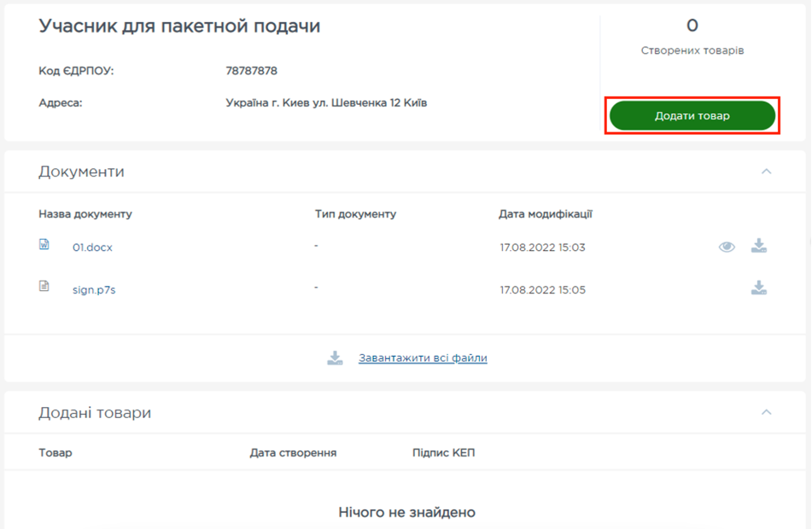Click the Завантажити всі файли link
The height and width of the screenshot is (529, 812).
click(423, 358)
